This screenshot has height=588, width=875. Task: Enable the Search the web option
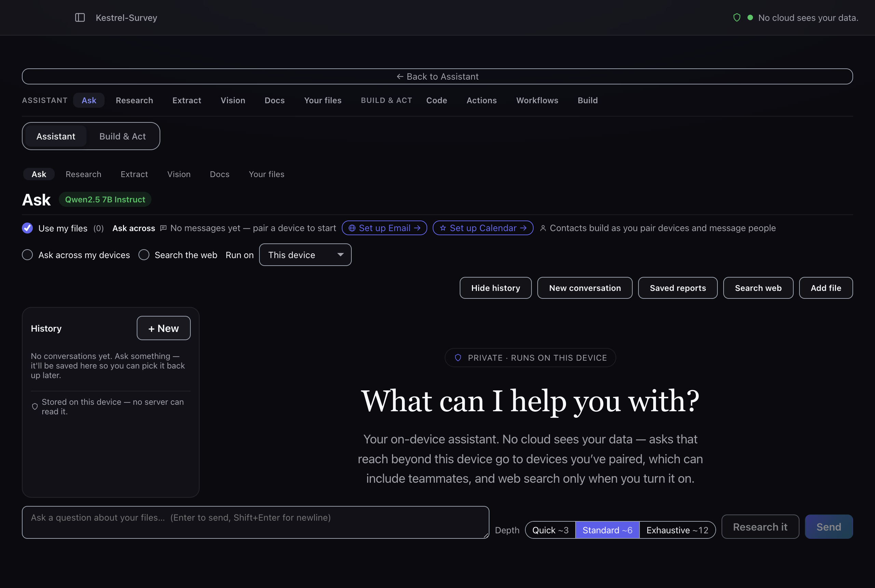click(144, 255)
